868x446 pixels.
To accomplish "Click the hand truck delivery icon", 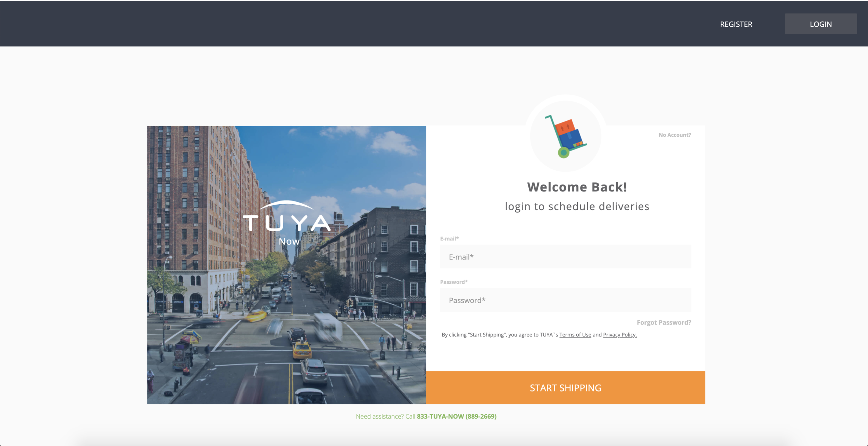I will click(566, 136).
